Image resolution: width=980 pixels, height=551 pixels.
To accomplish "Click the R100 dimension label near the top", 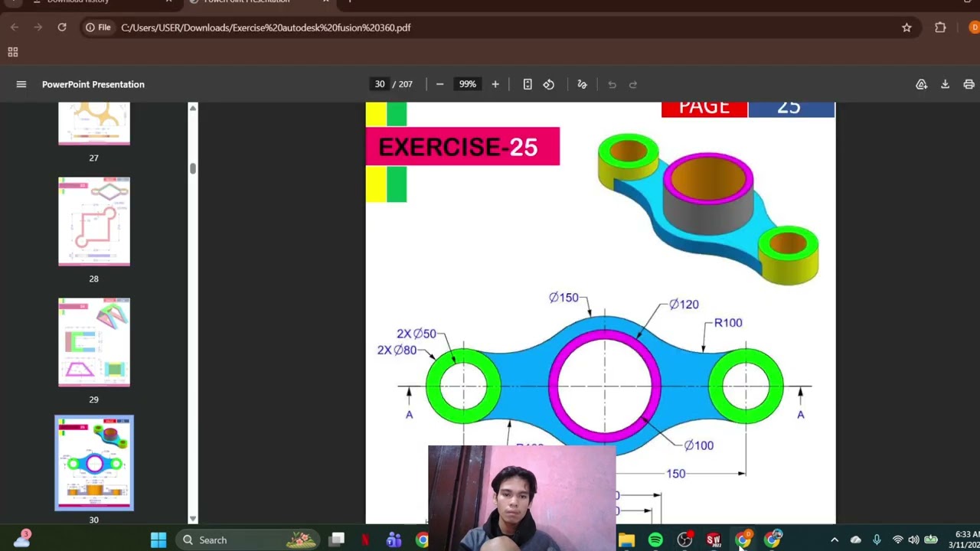I will point(728,323).
